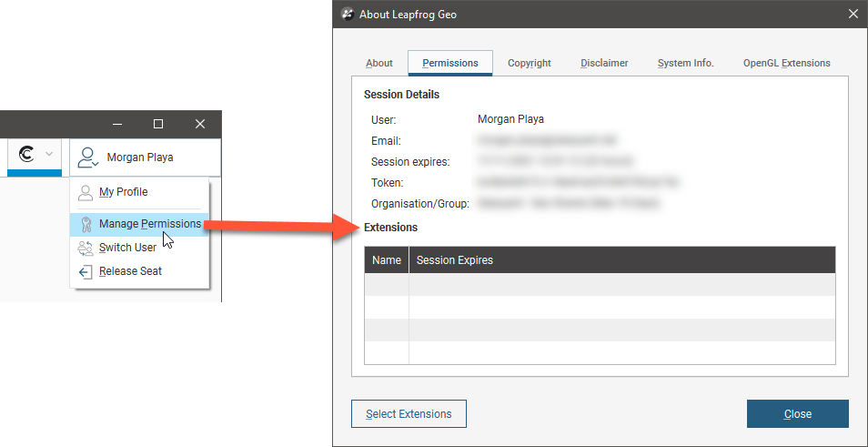Click the Release Seat arrow icon

[86, 271]
